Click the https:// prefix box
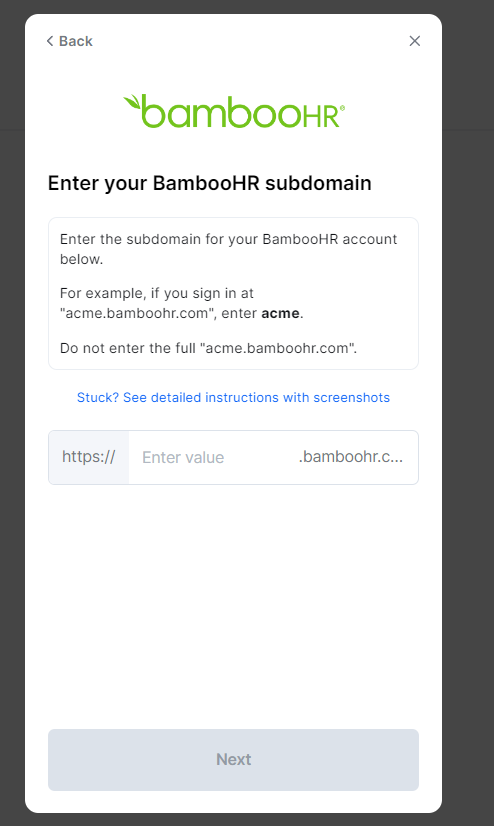 (x=88, y=457)
